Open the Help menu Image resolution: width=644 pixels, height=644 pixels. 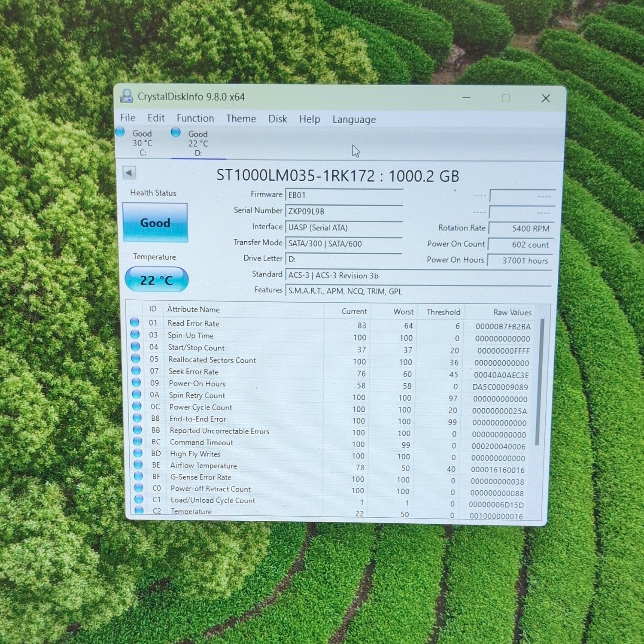(x=310, y=119)
